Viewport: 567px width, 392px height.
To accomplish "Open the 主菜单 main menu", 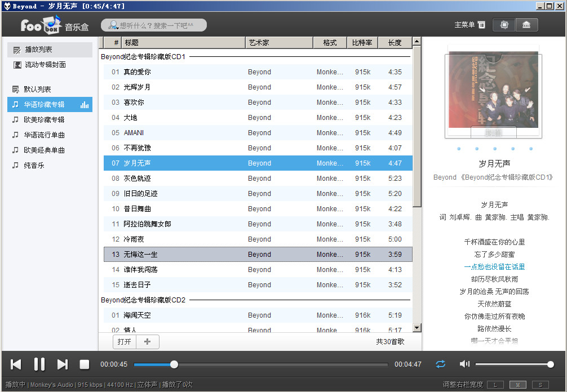I will point(469,25).
